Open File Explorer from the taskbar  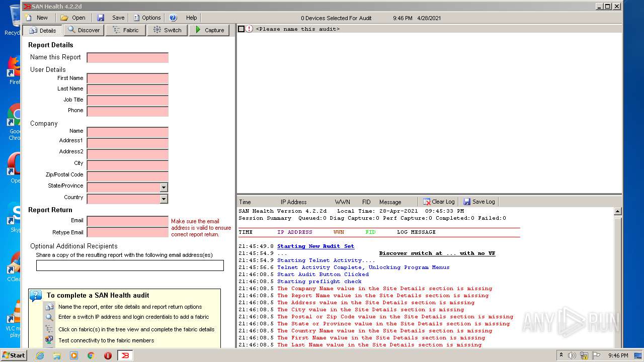tap(57, 355)
